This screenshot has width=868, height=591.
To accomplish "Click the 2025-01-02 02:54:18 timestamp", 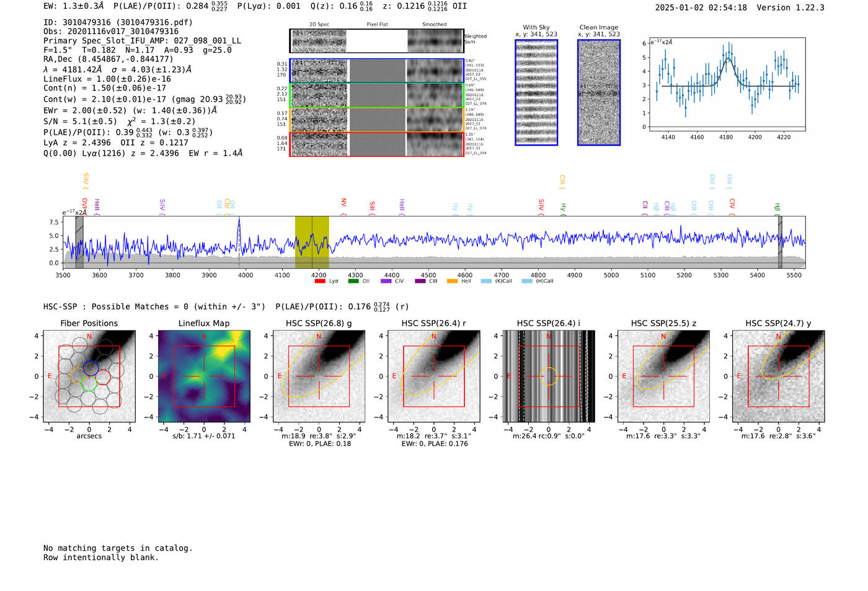I will 701,8.
